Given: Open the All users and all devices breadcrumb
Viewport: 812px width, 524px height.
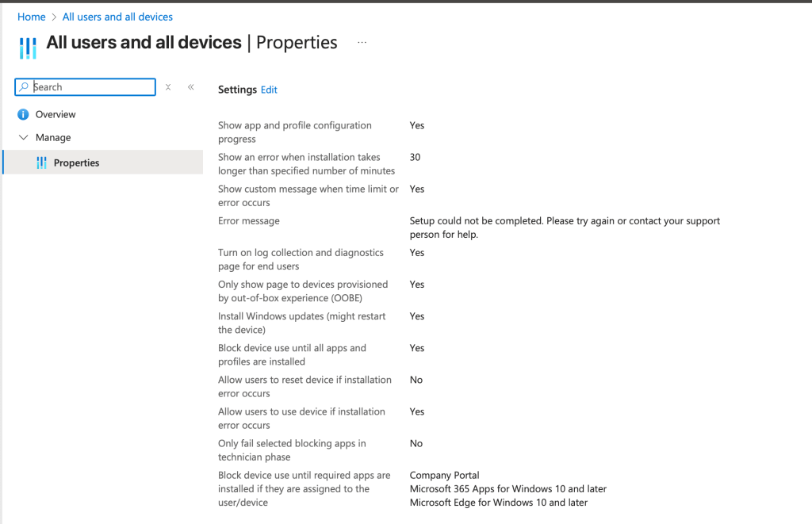Looking at the screenshot, I should coord(117,17).
